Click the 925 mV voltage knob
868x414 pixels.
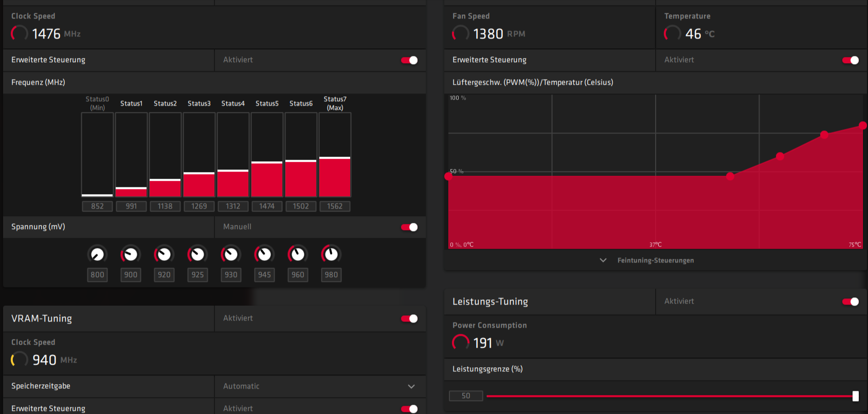click(197, 254)
